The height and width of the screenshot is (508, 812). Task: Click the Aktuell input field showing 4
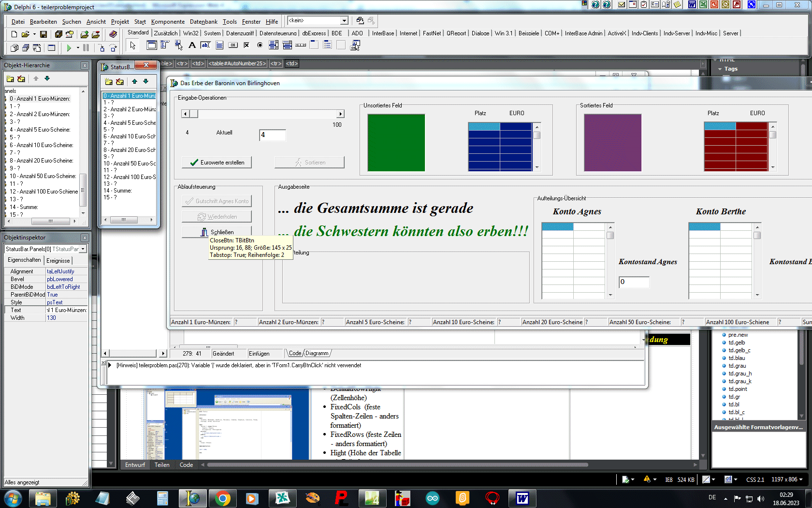coord(273,135)
